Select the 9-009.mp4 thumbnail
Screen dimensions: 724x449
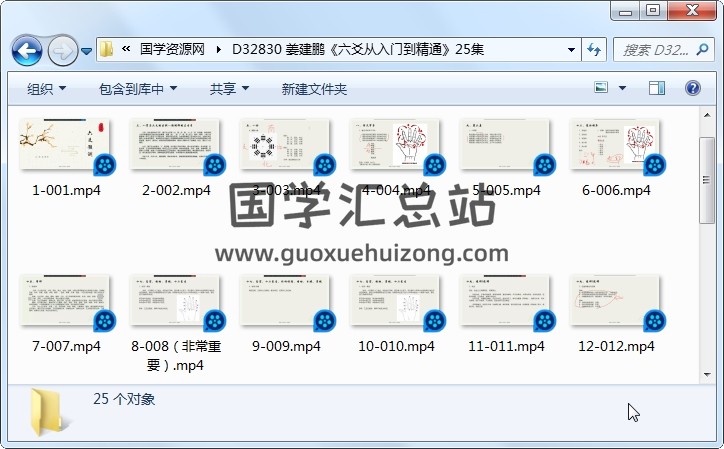point(284,300)
